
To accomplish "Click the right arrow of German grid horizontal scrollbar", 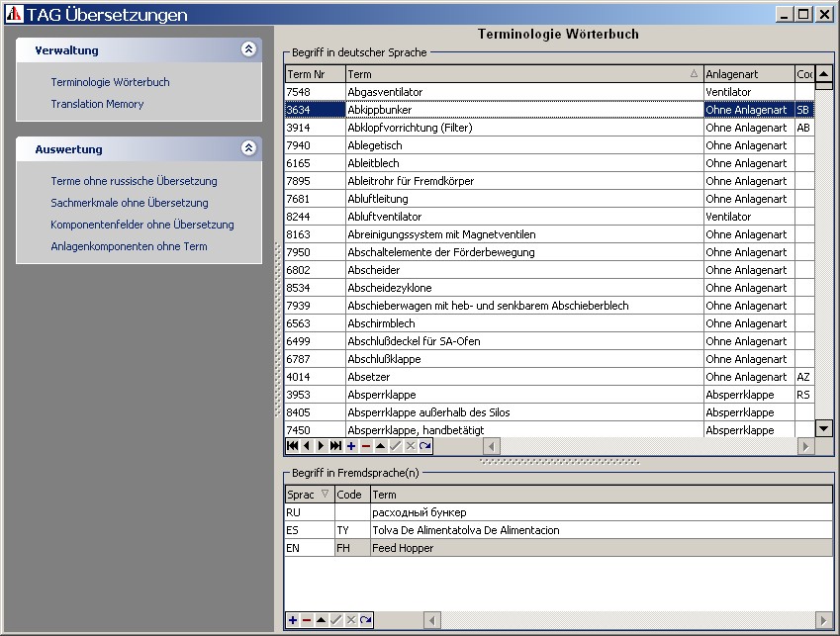I will click(x=805, y=446).
